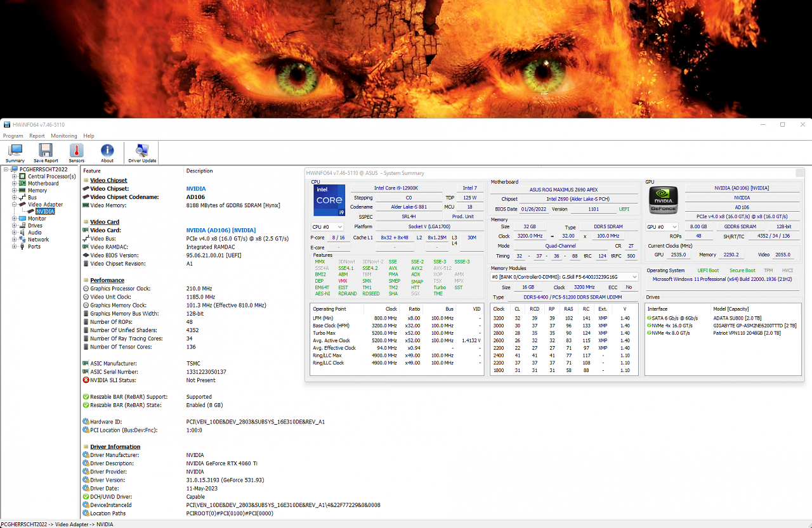Select the Network tree item
Viewport: 812px width, 528px height.
point(38,240)
